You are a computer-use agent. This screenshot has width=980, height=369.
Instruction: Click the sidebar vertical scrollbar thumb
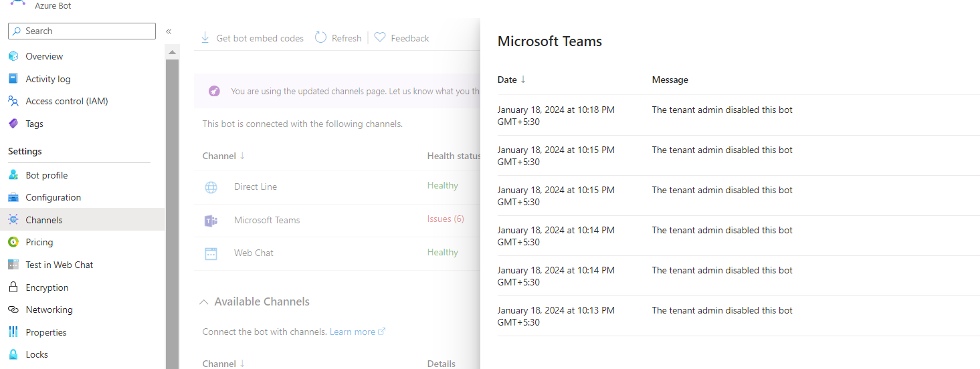pos(173,214)
